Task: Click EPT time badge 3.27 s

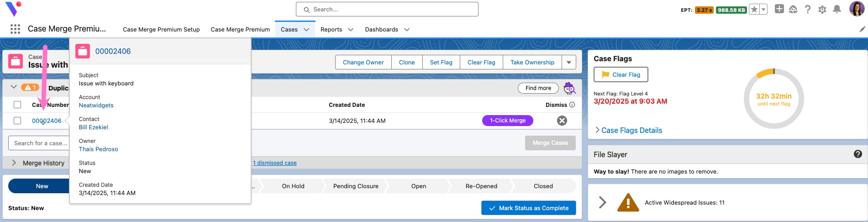Action: pos(704,10)
